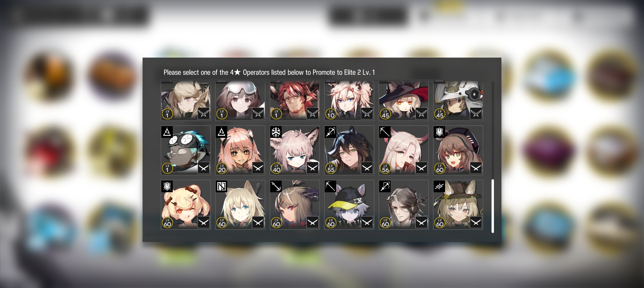
Task: Choose the Lv 60 operator with brown hat
Action: click(458, 205)
